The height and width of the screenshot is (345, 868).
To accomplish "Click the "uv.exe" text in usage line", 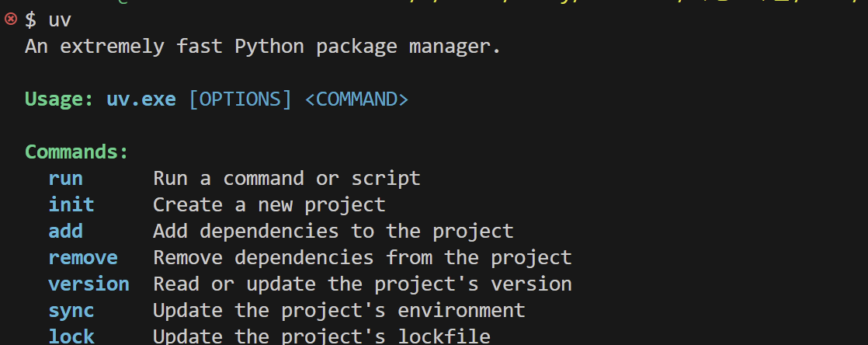I will pyautogui.click(x=141, y=99).
